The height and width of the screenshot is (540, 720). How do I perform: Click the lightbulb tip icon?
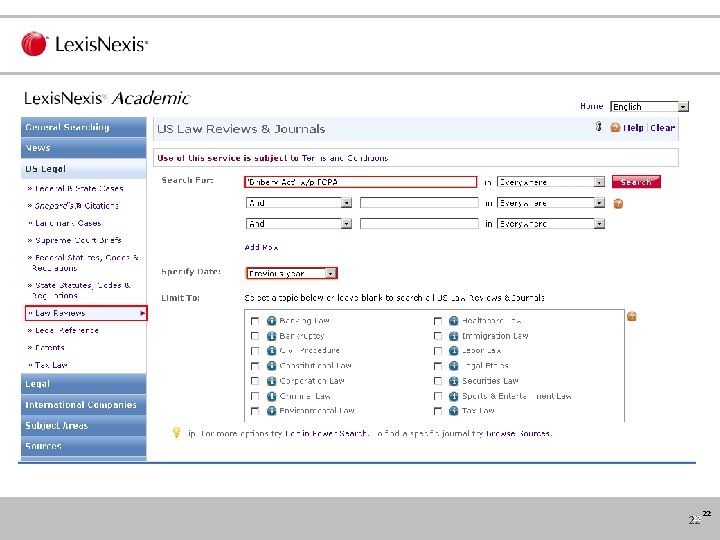176,432
